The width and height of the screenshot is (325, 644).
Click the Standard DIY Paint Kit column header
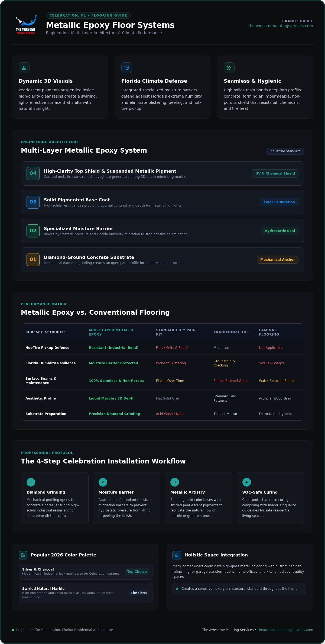(177, 332)
